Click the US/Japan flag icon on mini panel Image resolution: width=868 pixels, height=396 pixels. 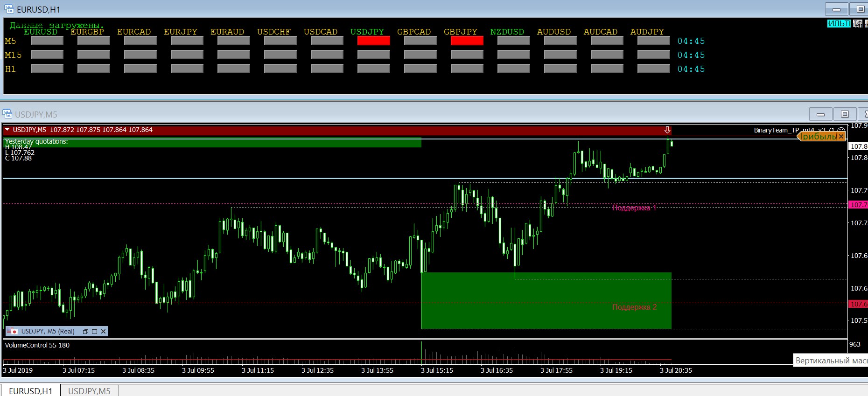12,331
